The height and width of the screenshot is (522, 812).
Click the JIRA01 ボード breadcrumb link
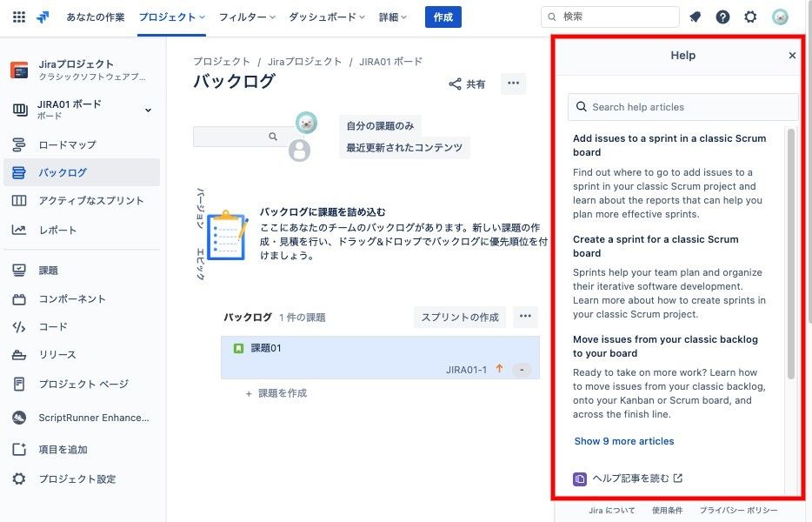pyautogui.click(x=391, y=62)
